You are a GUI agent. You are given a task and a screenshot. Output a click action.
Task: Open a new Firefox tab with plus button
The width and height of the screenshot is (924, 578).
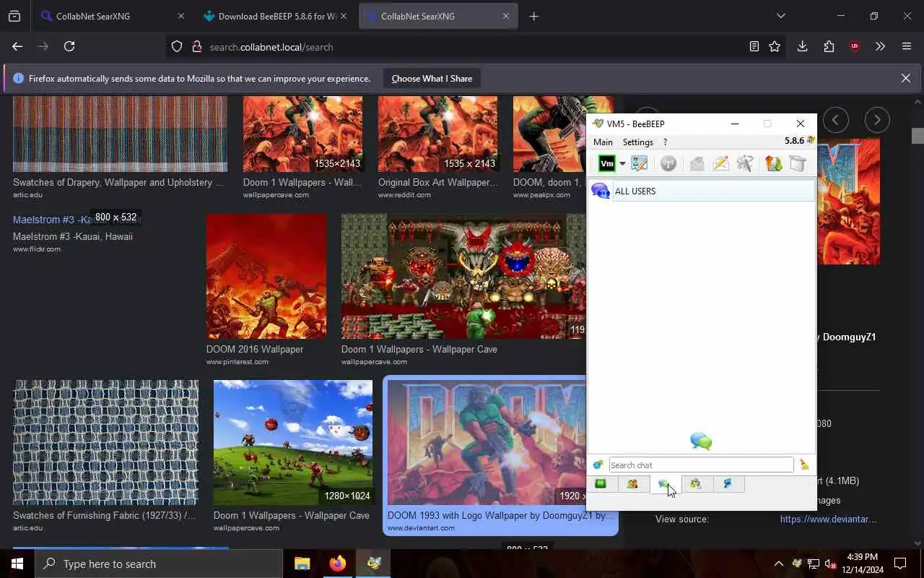(533, 16)
